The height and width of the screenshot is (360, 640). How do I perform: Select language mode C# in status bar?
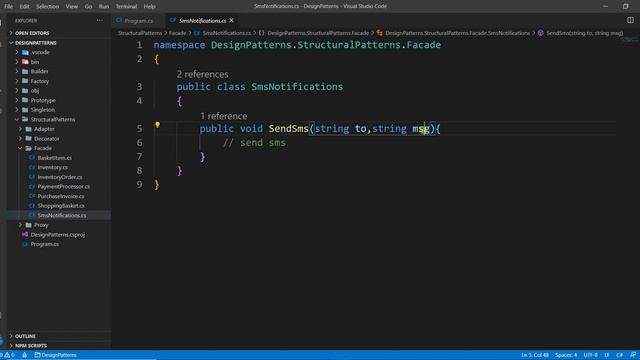[620, 355]
